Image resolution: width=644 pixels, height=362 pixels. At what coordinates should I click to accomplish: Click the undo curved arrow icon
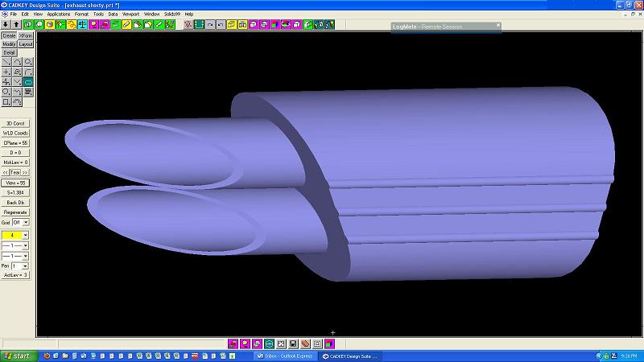pos(221,25)
